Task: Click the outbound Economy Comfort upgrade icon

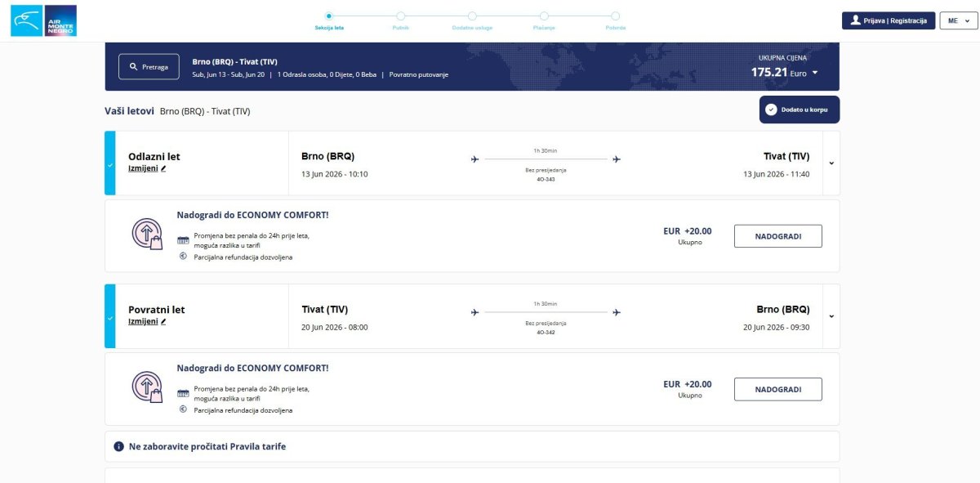Action: point(148,235)
